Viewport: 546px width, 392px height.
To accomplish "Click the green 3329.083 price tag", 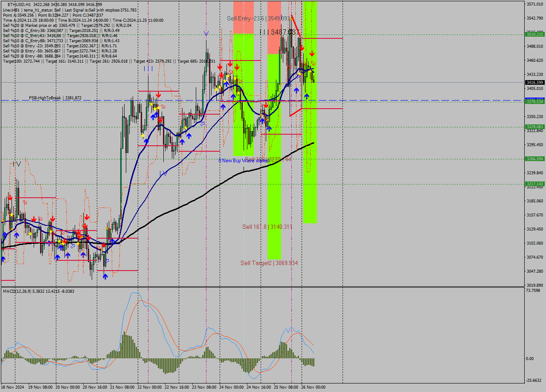I will (534, 127).
